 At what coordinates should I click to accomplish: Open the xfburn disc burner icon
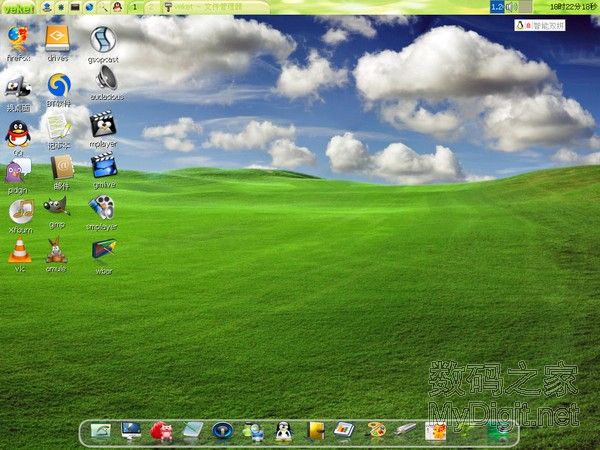(x=20, y=211)
